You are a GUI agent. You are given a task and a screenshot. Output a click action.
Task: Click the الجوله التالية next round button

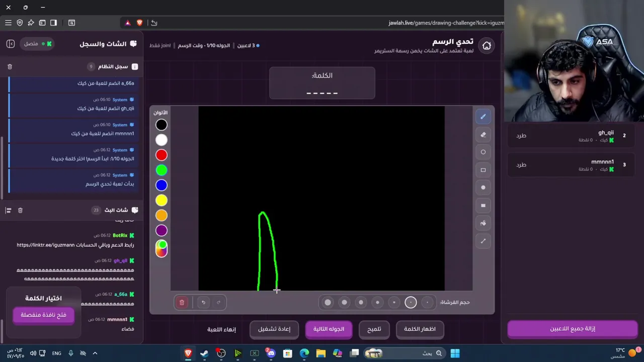[x=329, y=329]
